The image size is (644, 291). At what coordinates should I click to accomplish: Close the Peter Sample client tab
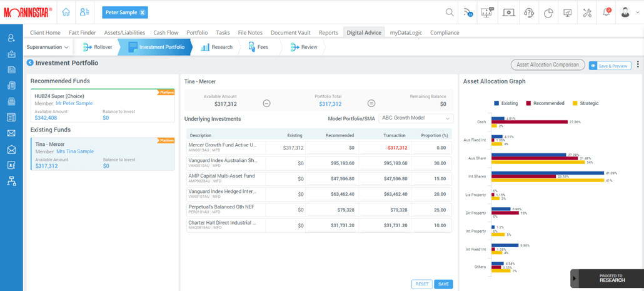(142, 13)
